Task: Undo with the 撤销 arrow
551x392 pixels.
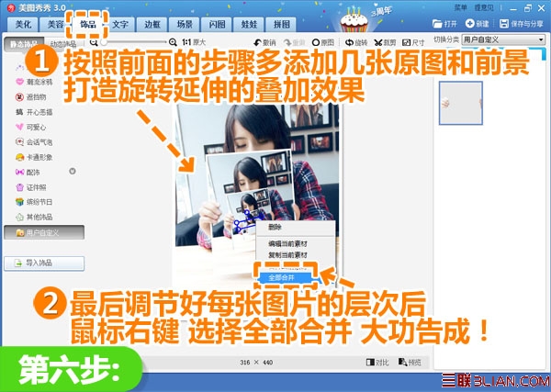Action: [264, 42]
